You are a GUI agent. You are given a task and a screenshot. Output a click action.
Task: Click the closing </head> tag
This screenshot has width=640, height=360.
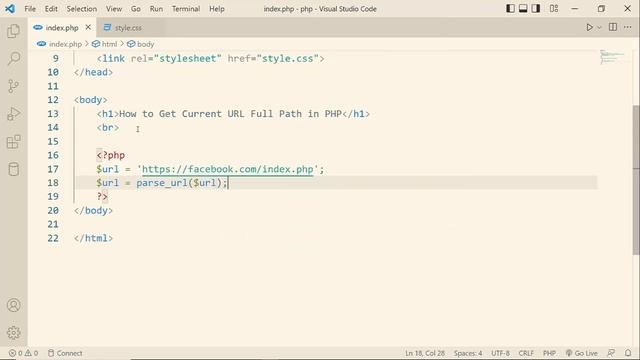point(93,72)
